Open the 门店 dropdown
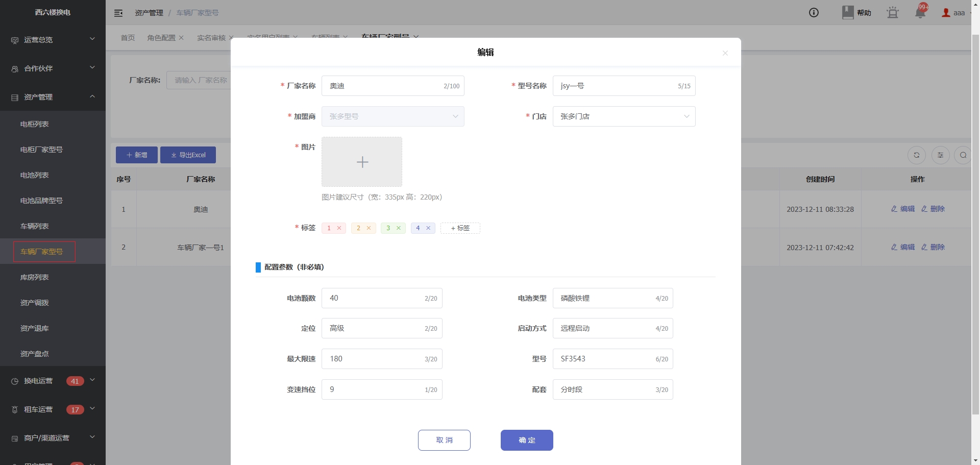Image resolution: width=980 pixels, height=465 pixels. tap(623, 116)
